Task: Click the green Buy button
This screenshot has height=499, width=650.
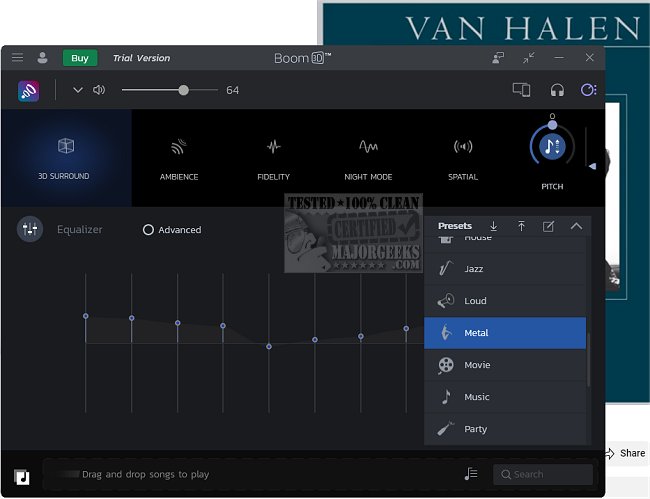Action: (80, 58)
